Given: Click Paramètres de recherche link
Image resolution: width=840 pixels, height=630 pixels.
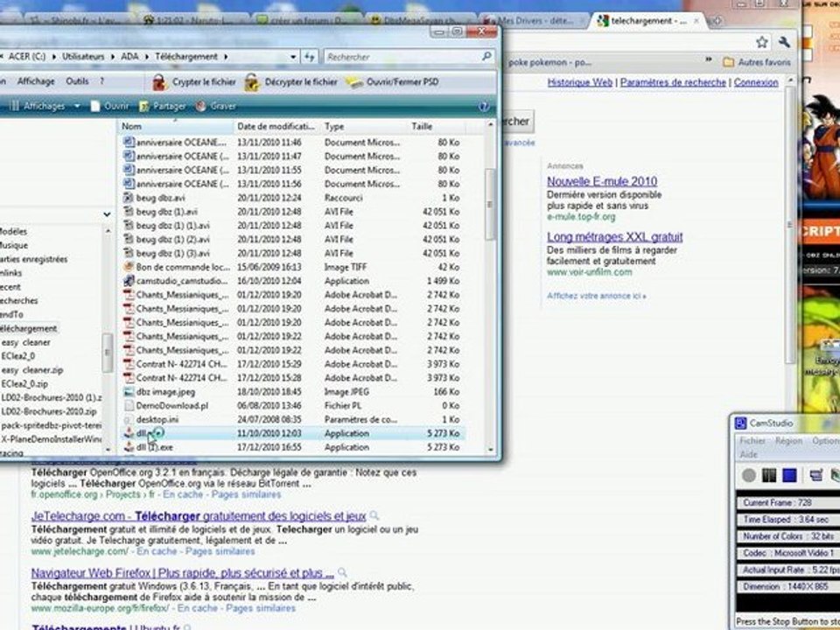Looking at the screenshot, I should point(673,82).
